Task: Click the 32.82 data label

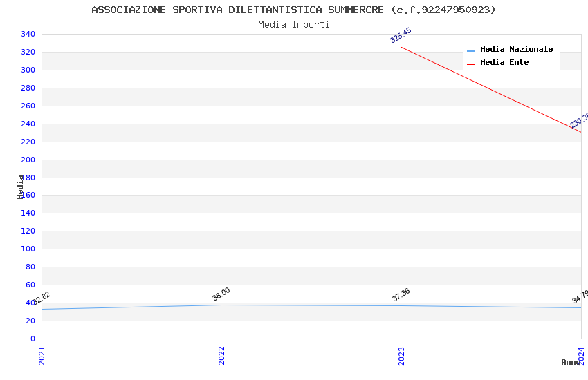Action: pos(41,298)
